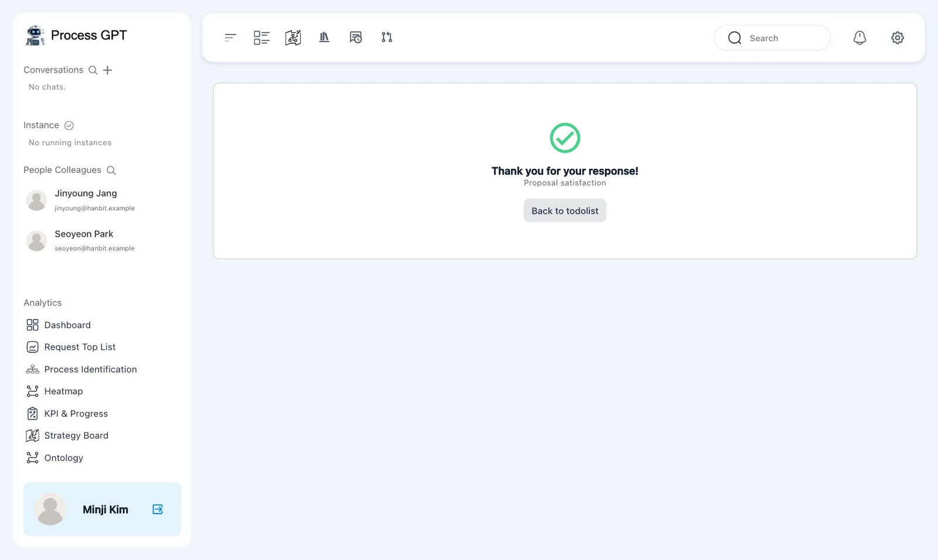Open colleague Seoyeon Park

click(102, 241)
